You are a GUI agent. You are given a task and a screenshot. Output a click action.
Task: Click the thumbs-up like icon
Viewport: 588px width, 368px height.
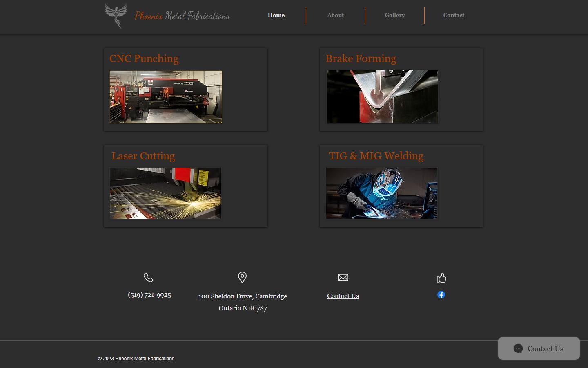pyautogui.click(x=441, y=278)
